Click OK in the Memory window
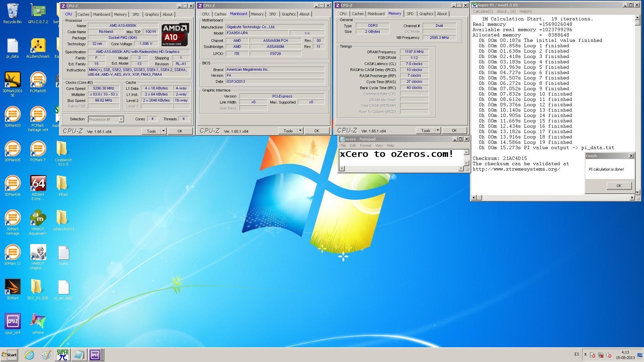 [x=454, y=130]
